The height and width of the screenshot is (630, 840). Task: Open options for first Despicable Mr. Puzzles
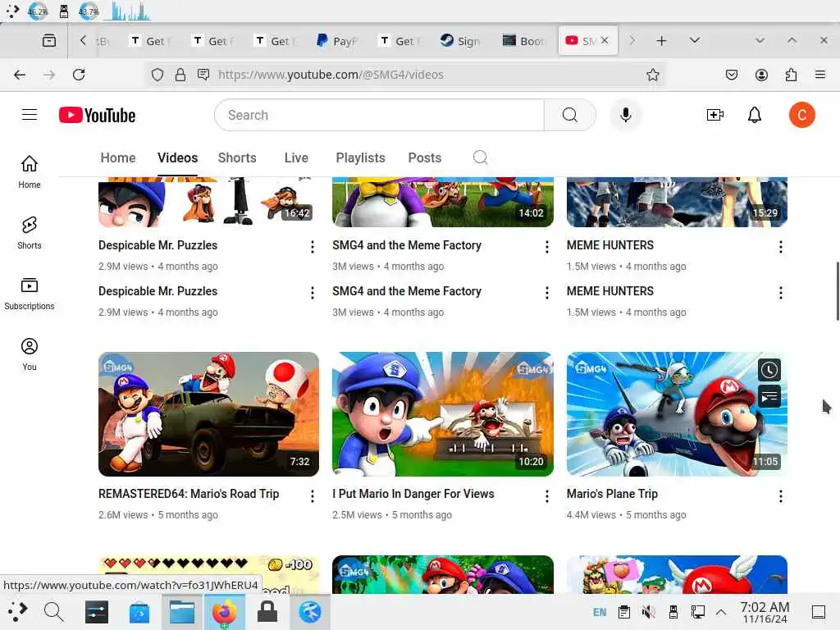[x=313, y=246]
